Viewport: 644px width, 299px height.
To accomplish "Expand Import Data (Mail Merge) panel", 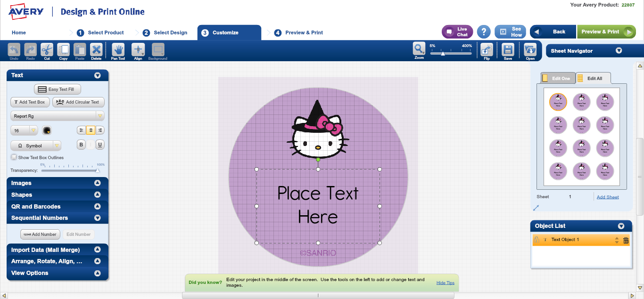I will point(98,250).
